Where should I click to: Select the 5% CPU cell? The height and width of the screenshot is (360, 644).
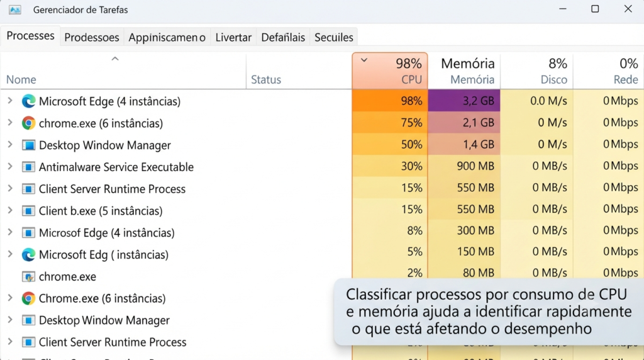coord(390,252)
